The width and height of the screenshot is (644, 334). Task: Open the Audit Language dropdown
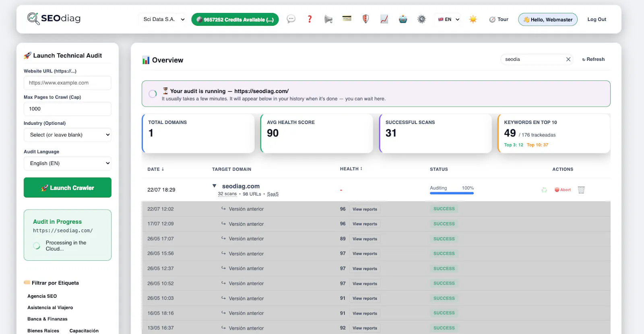coord(68,163)
